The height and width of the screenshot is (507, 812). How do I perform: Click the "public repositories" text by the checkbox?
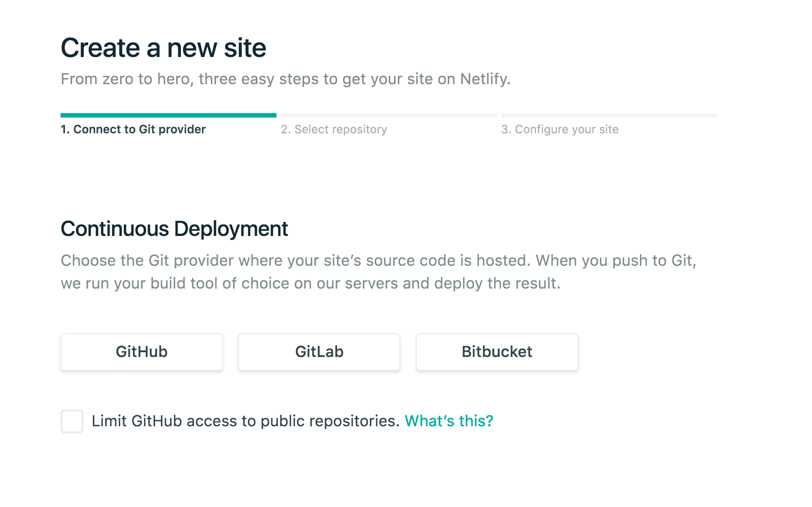330,421
